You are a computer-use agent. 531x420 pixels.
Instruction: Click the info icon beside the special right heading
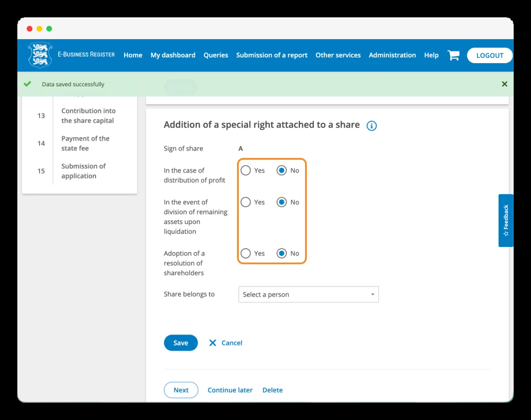tap(371, 125)
